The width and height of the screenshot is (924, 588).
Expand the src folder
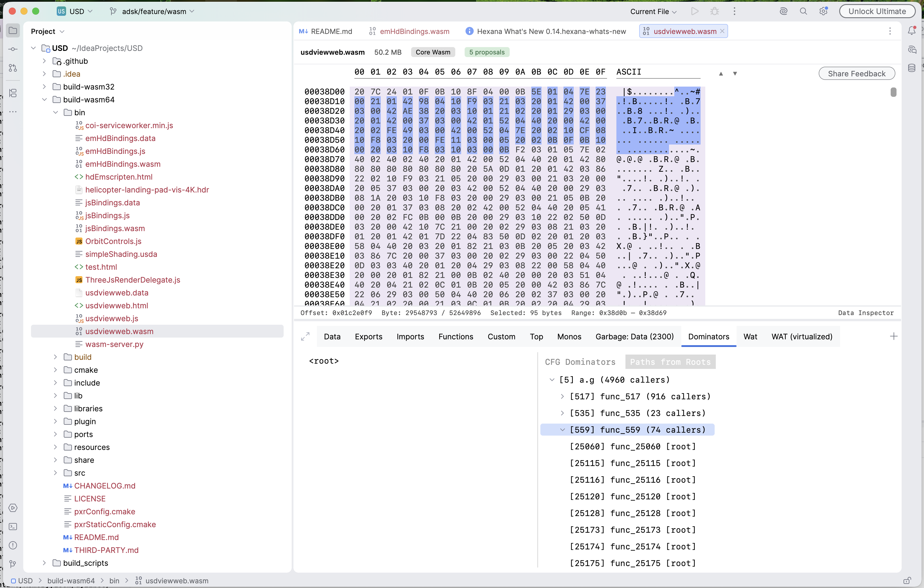tap(55, 473)
